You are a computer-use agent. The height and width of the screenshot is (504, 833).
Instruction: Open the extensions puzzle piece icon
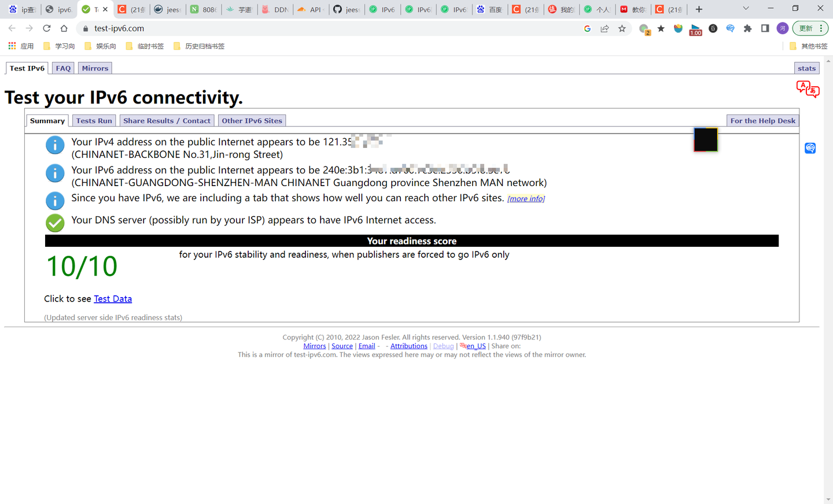pos(747,28)
